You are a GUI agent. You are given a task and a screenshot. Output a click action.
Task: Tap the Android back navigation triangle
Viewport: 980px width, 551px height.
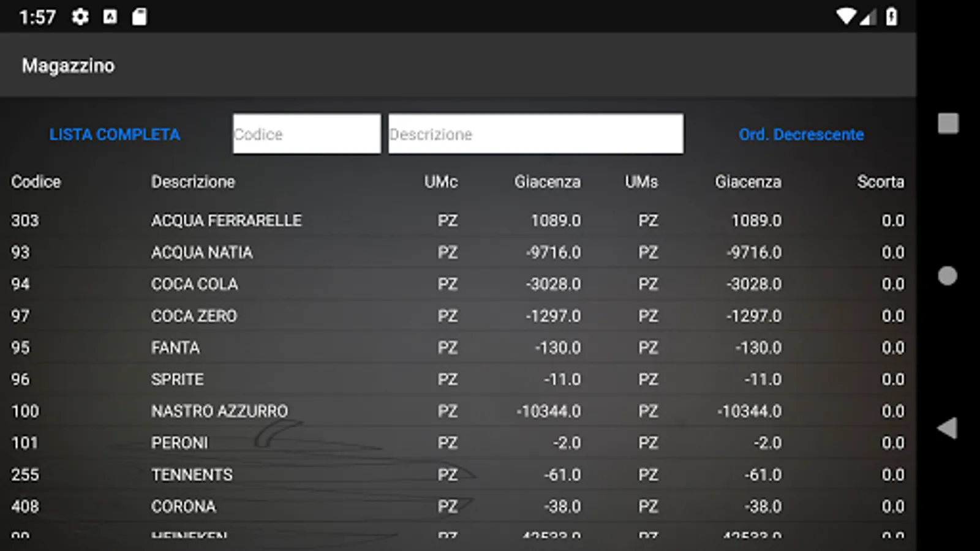tap(948, 428)
